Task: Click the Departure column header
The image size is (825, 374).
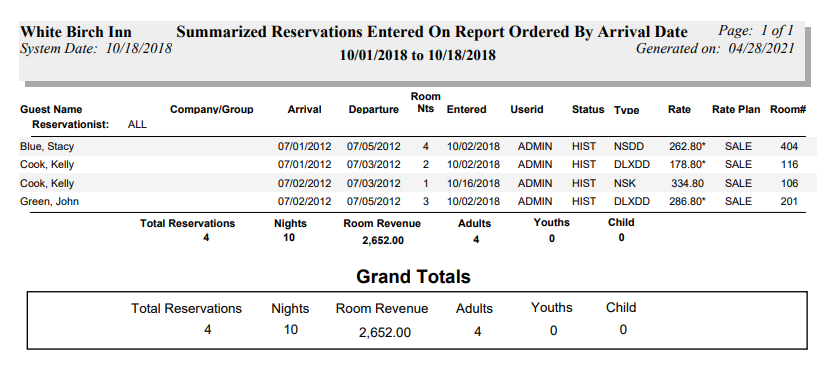Action: 374,109
